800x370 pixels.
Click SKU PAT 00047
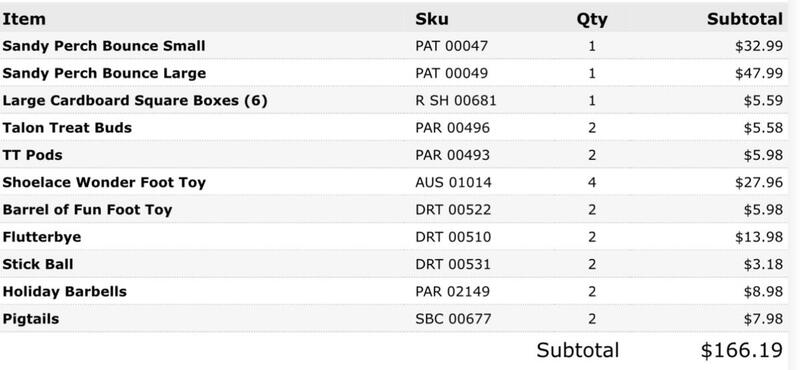pos(452,46)
